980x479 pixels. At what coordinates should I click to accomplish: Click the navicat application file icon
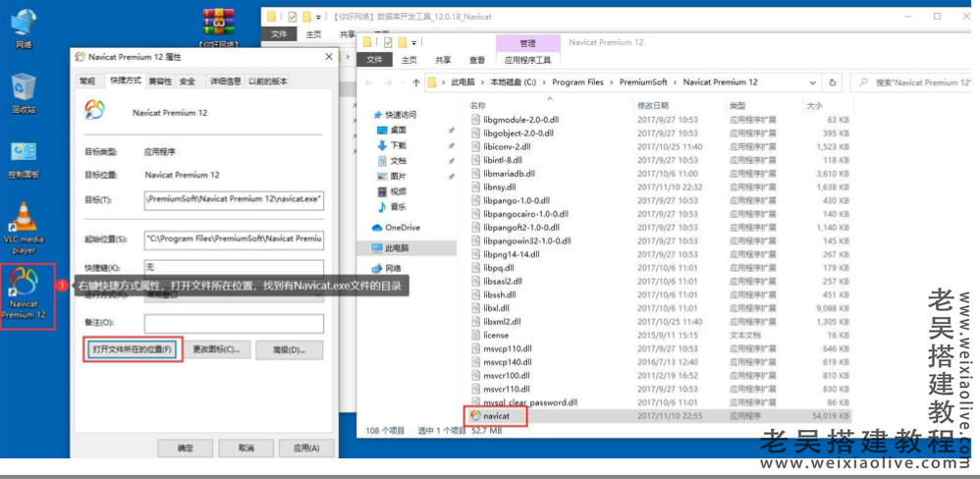[476, 416]
